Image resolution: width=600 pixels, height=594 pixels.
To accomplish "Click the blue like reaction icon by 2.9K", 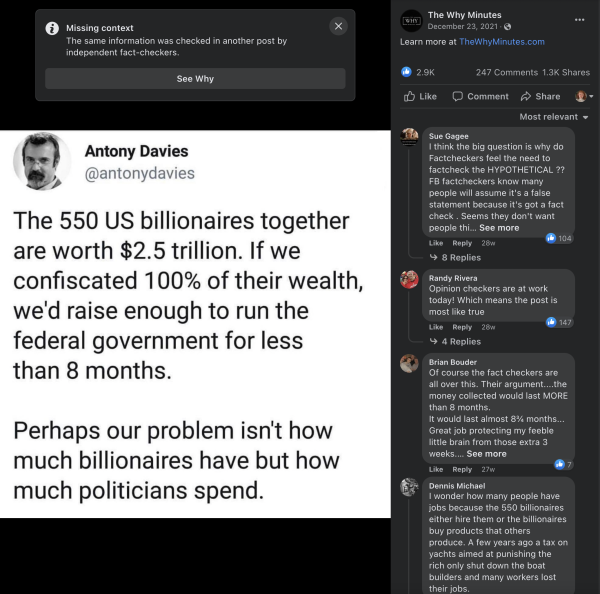I will [x=406, y=72].
